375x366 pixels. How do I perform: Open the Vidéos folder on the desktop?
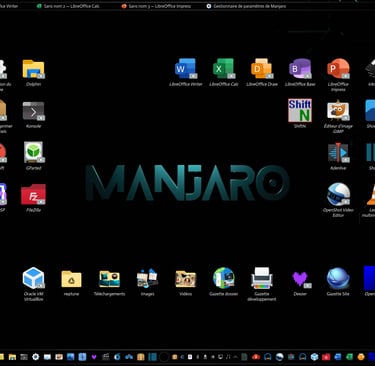click(x=186, y=279)
